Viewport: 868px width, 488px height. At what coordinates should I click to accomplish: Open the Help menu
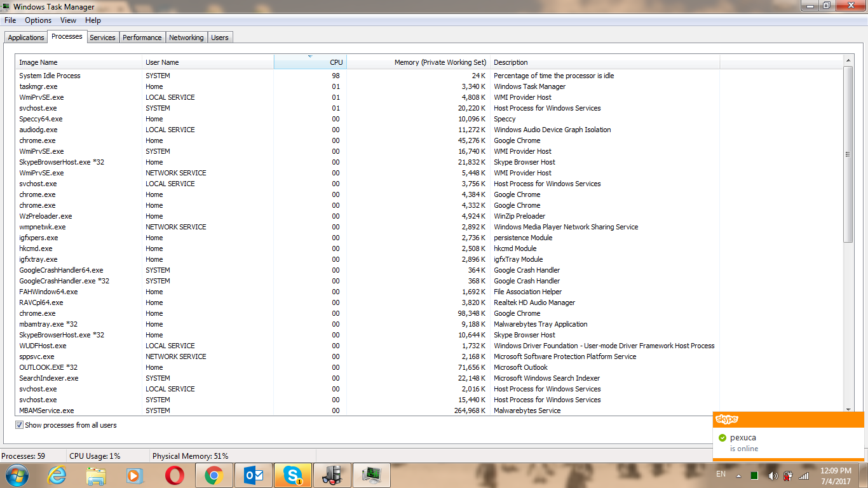[x=93, y=20]
